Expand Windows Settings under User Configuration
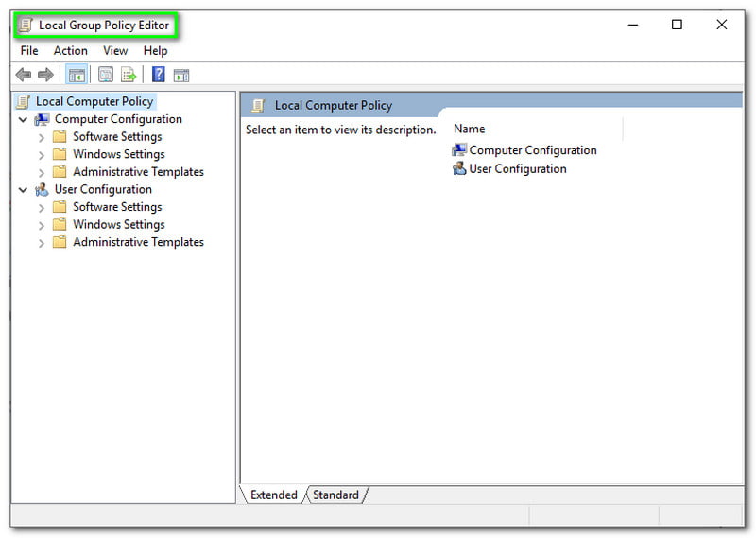Viewport: 756px width, 538px height. point(42,225)
